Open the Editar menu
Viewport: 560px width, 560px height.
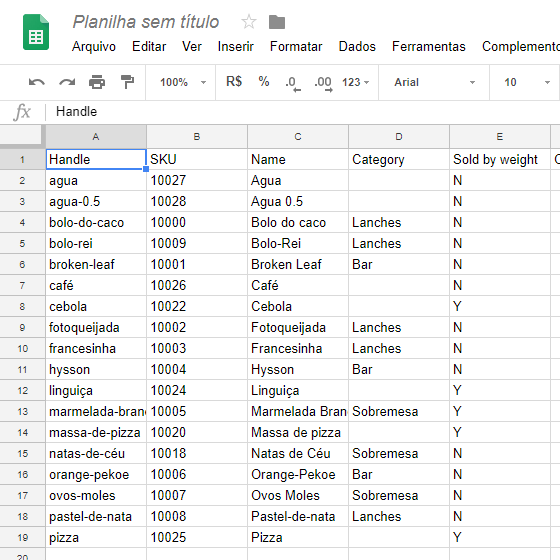[x=149, y=47]
